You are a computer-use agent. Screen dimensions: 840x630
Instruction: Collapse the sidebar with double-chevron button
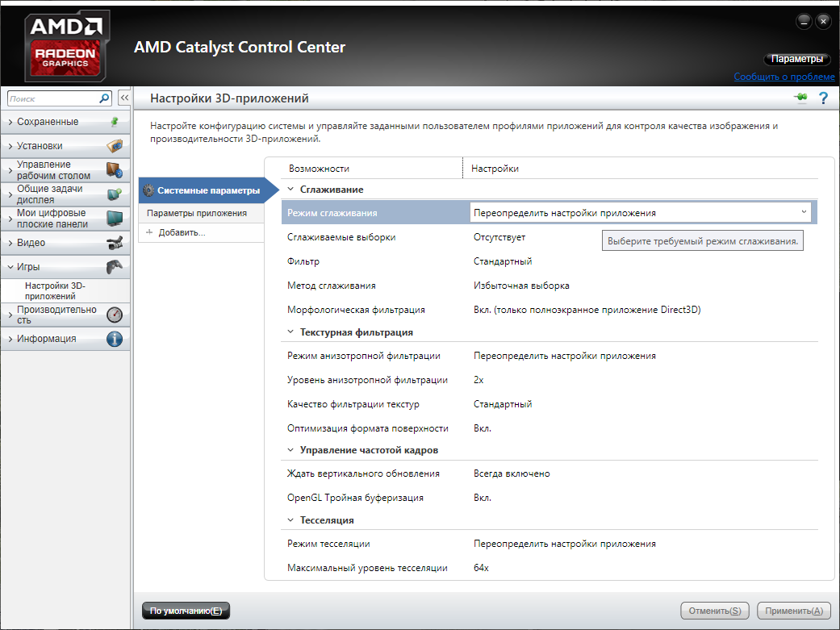coord(124,98)
